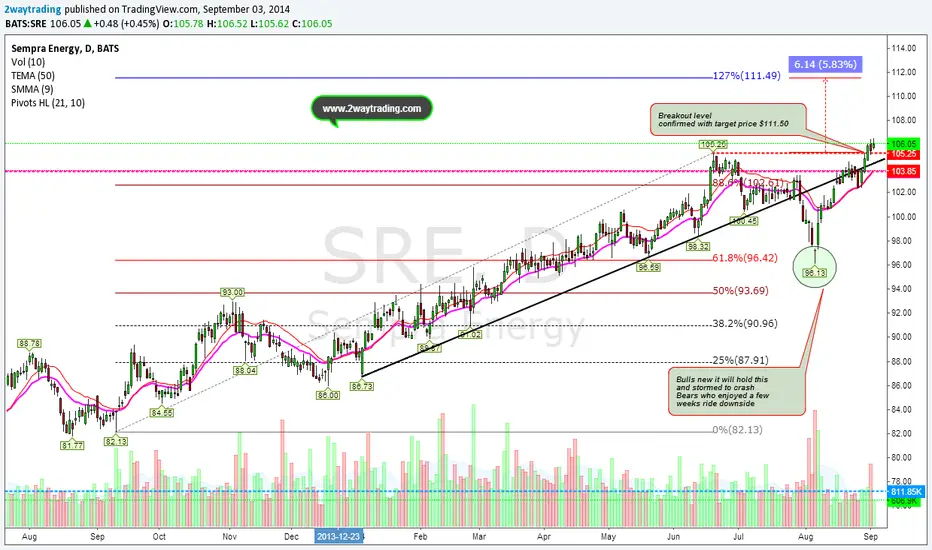
Task: Click the Jul label on the time axis
Action: tap(738, 536)
